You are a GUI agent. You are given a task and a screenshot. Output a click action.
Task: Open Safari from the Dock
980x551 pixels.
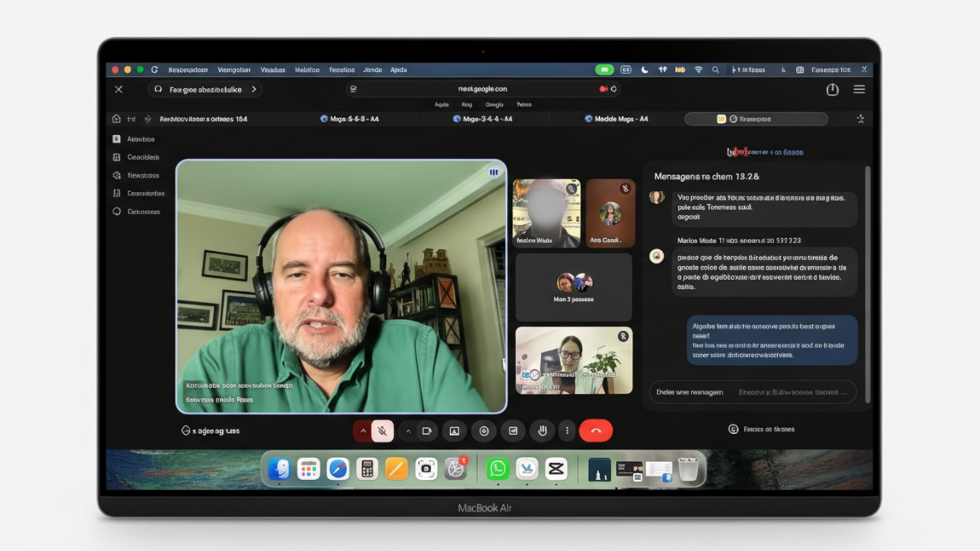[x=338, y=469]
